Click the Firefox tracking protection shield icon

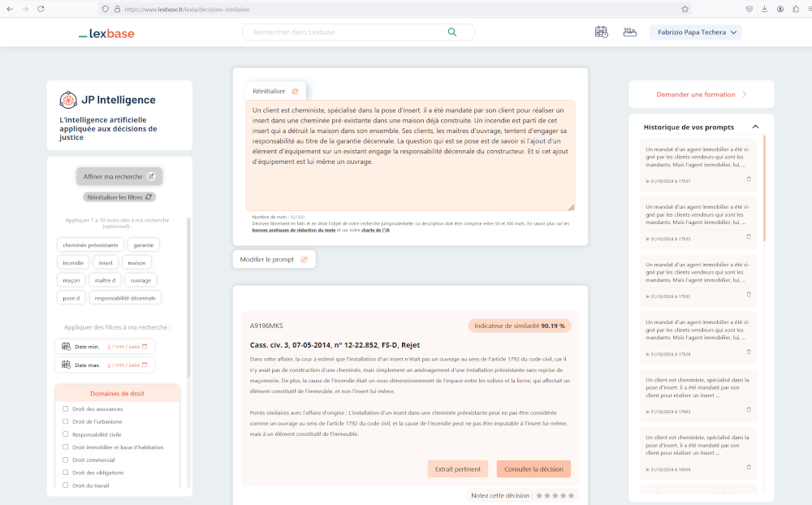coord(105,9)
